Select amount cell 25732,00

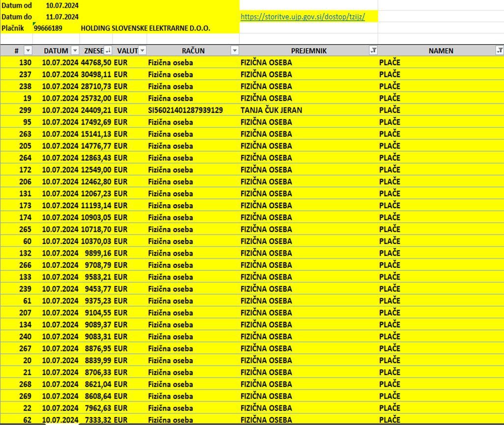(96, 98)
